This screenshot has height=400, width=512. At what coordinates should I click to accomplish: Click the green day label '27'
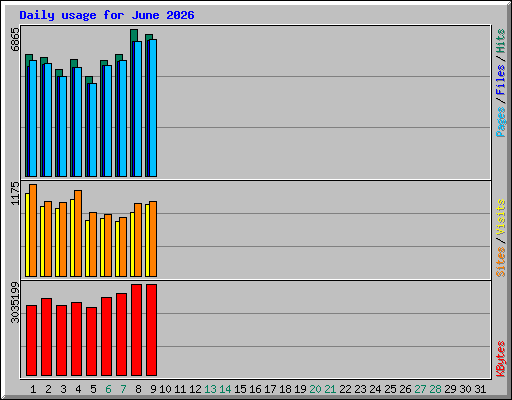420,389
